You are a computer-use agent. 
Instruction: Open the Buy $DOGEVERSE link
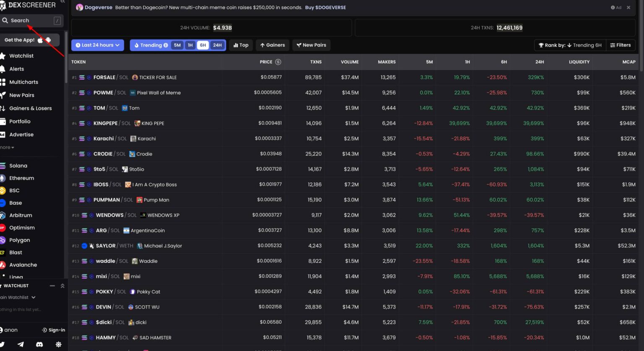tap(325, 7)
